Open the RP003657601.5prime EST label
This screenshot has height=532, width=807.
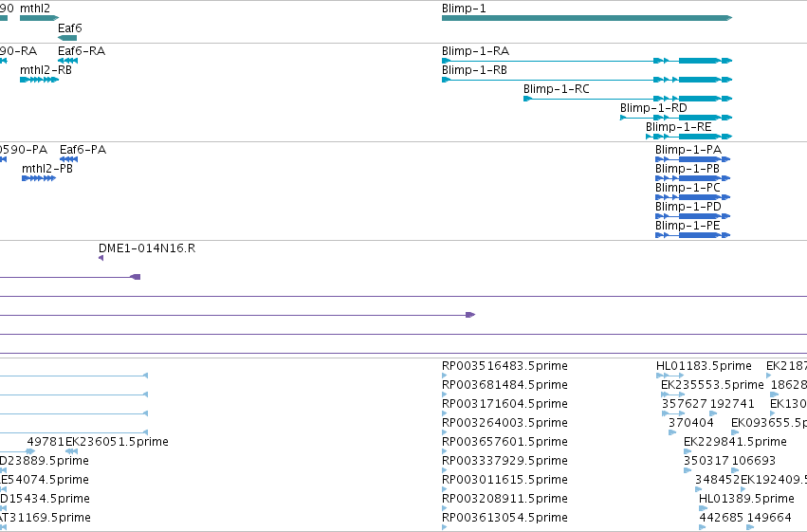[504, 442]
